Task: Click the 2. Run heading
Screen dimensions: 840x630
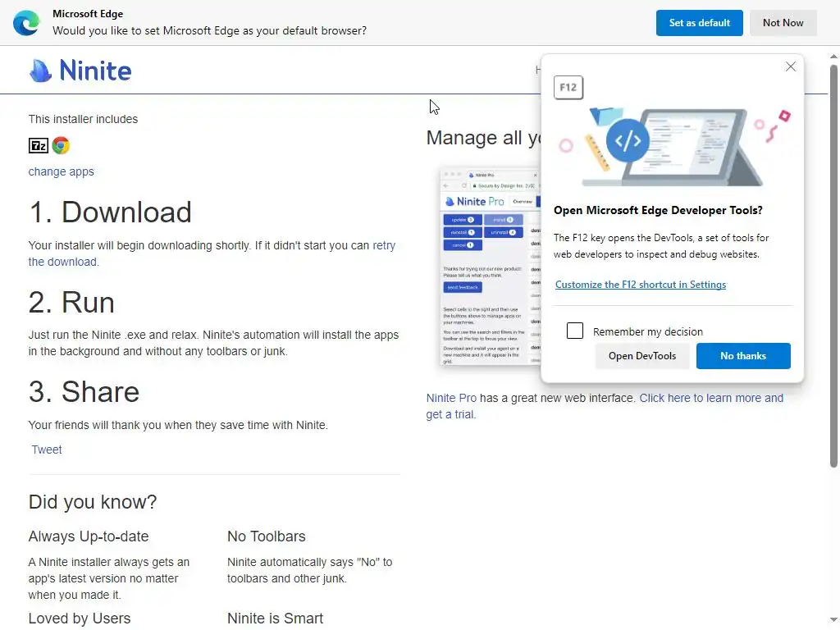Action: (72, 303)
